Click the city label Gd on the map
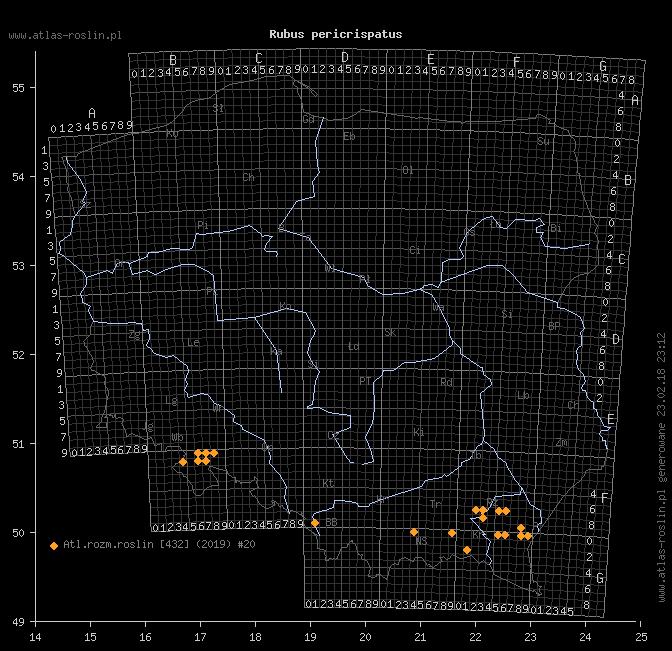This screenshot has height=651, width=672. click(309, 119)
